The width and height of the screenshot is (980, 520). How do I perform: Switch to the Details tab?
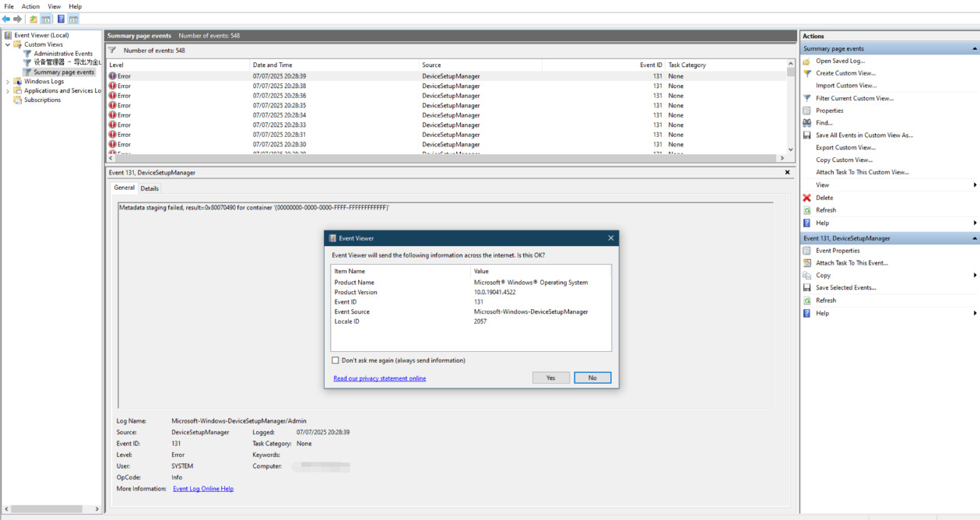pyautogui.click(x=149, y=188)
